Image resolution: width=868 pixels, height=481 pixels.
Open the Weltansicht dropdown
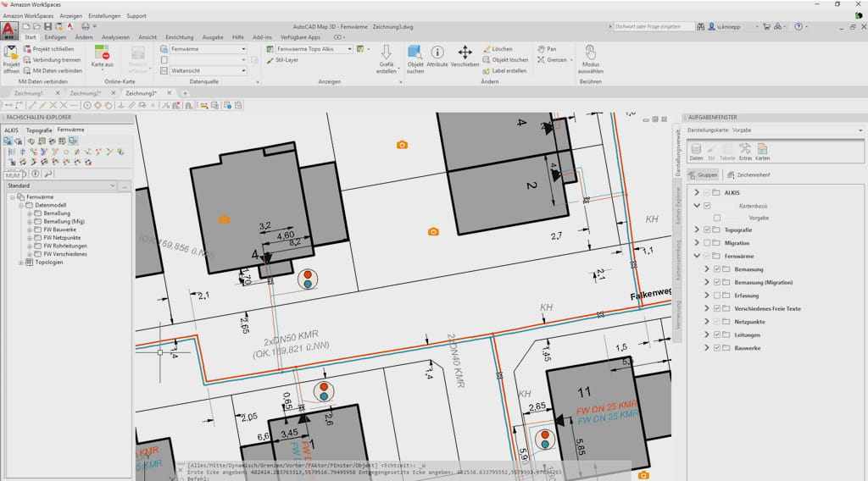click(x=243, y=70)
